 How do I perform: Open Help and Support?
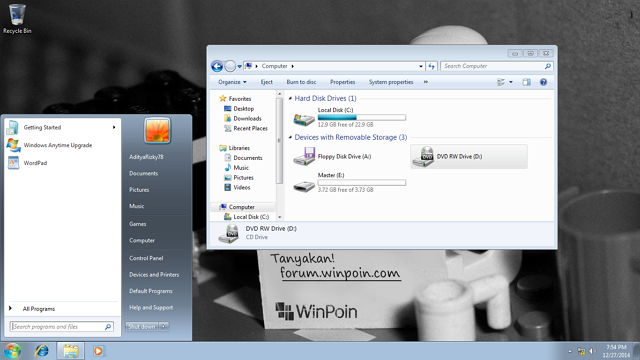tap(151, 307)
